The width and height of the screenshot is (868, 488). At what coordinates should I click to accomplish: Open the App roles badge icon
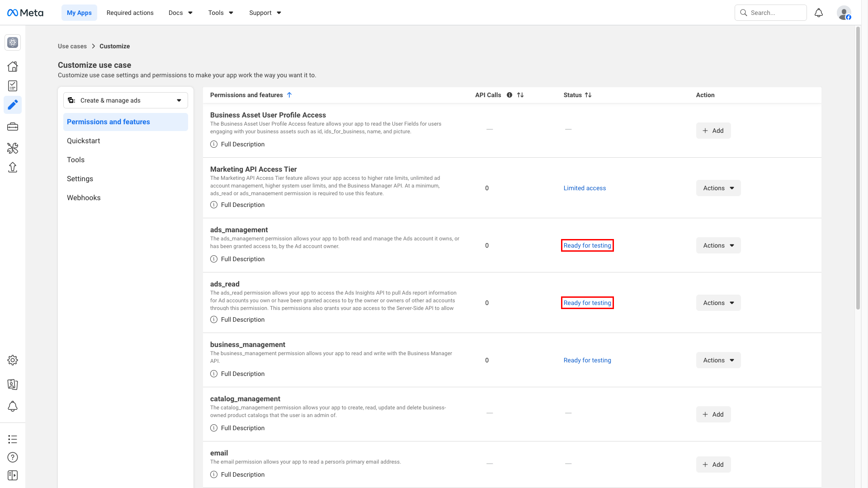(x=13, y=385)
